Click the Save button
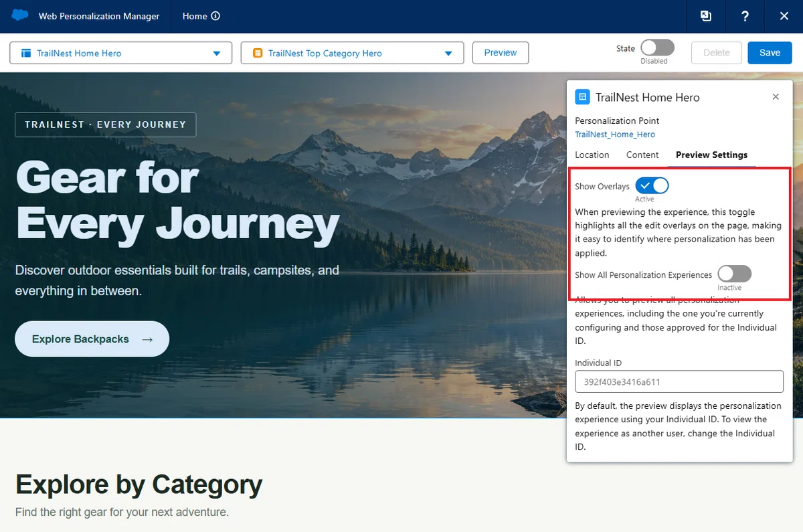The image size is (803, 532). (770, 53)
